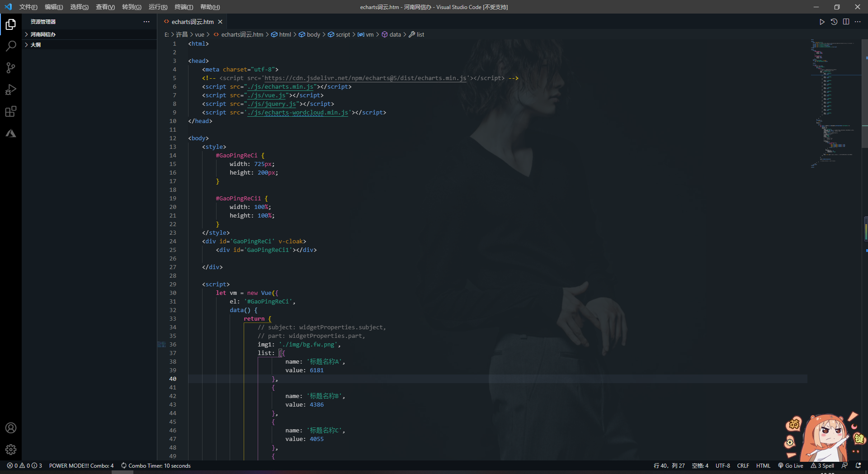This screenshot has height=474, width=868.
Task: Open Explorer panel's more actions ellipsis
Action: pos(146,22)
